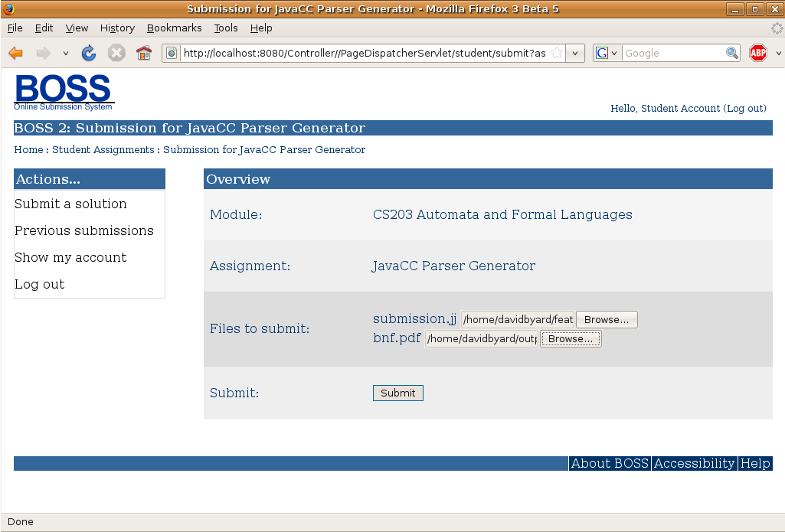Click the Adblock Plus ABP icon
The height and width of the screenshot is (532, 785).
tap(758, 53)
